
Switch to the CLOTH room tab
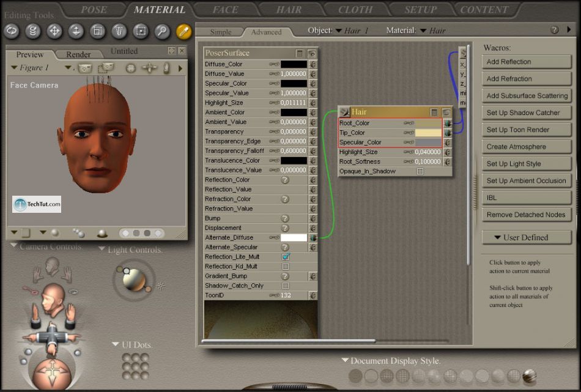tap(355, 10)
